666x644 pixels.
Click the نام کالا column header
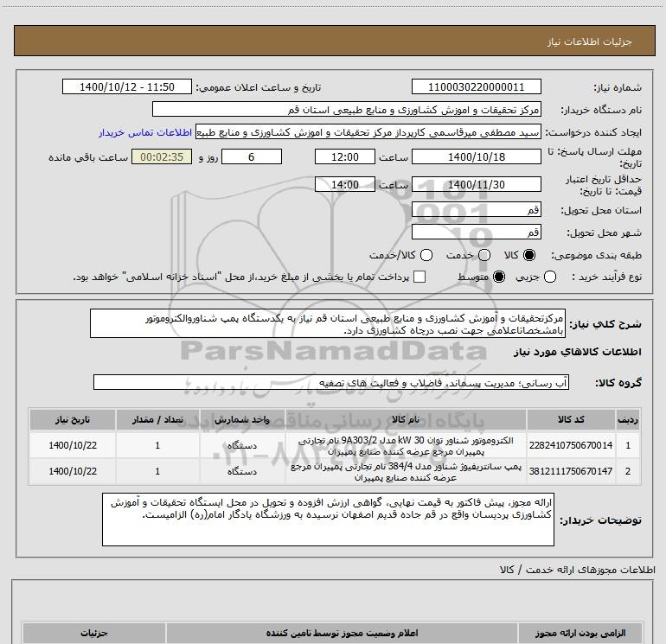click(406, 419)
